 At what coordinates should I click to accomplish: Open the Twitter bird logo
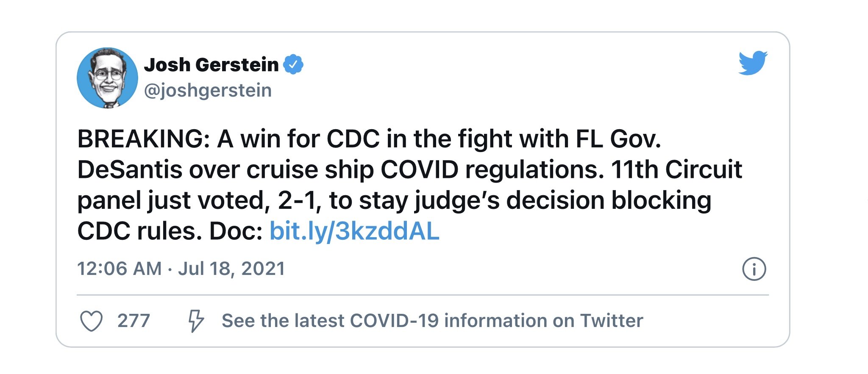(x=753, y=63)
